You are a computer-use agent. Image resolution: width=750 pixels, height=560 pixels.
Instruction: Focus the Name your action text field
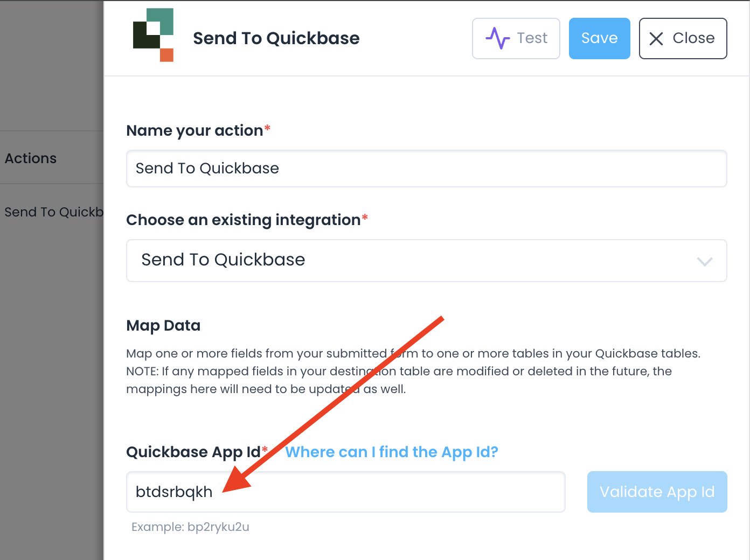(x=427, y=169)
